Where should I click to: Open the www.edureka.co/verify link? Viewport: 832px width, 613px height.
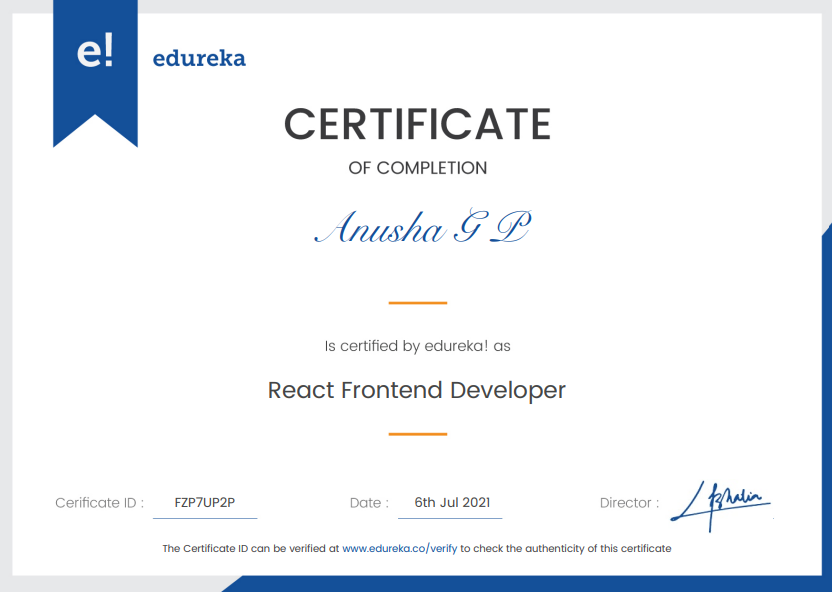click(x=400, y=548)
